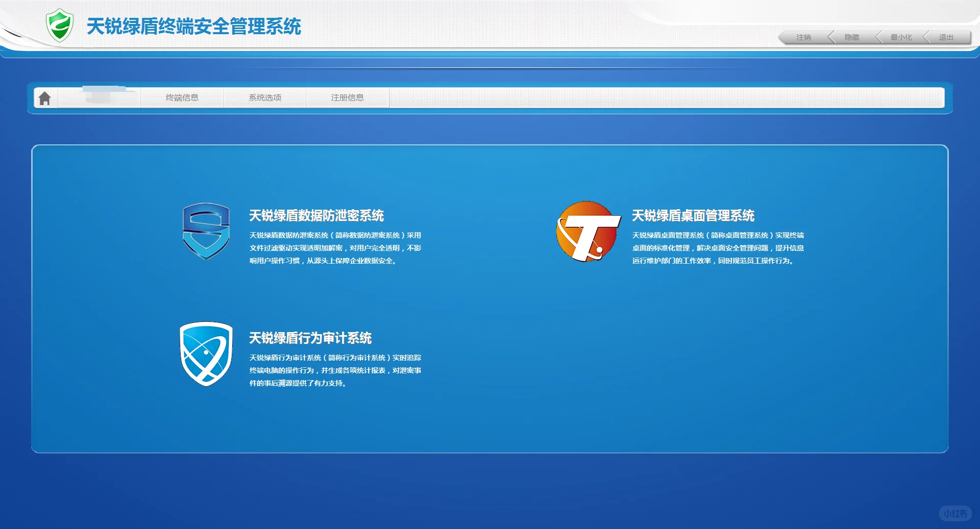
Task: Click the behavior audit description text
Action: (x=335, y=370)
